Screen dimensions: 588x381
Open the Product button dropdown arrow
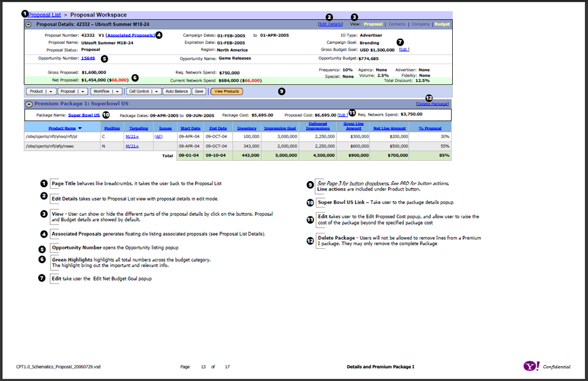tap(51, 91)
